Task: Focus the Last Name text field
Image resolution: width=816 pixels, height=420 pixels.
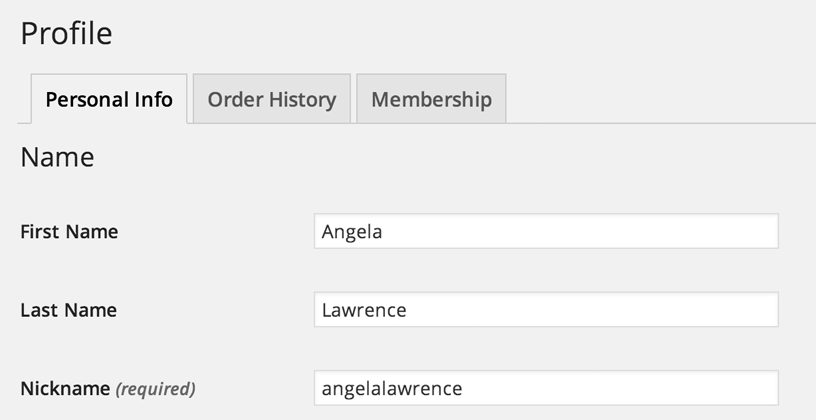Action: (545, 310)
